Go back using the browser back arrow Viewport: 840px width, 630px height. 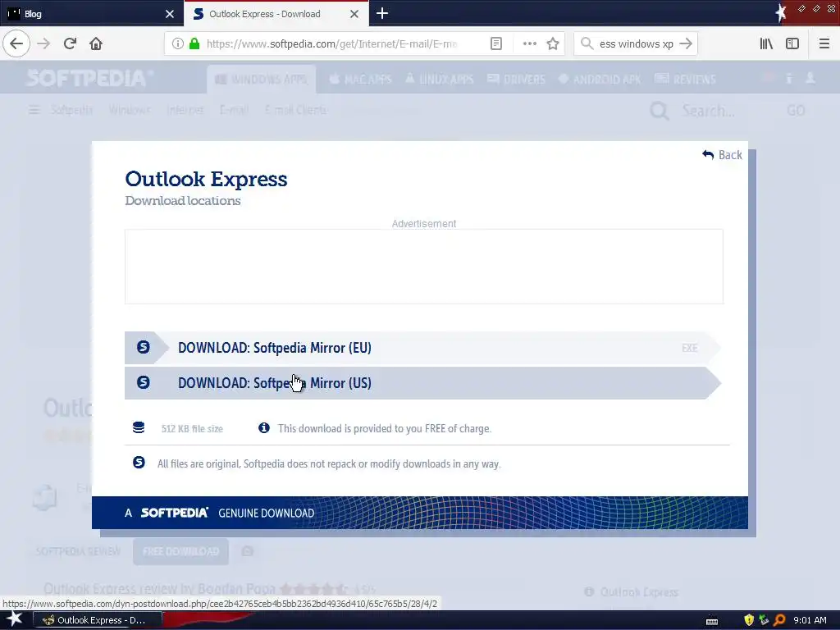(x=16, y=43)
